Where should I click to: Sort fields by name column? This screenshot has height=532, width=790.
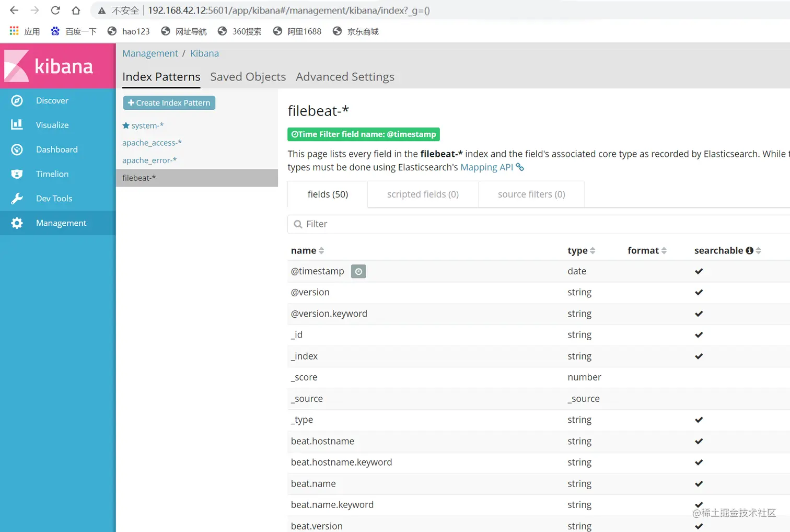[x=308, y=251]
